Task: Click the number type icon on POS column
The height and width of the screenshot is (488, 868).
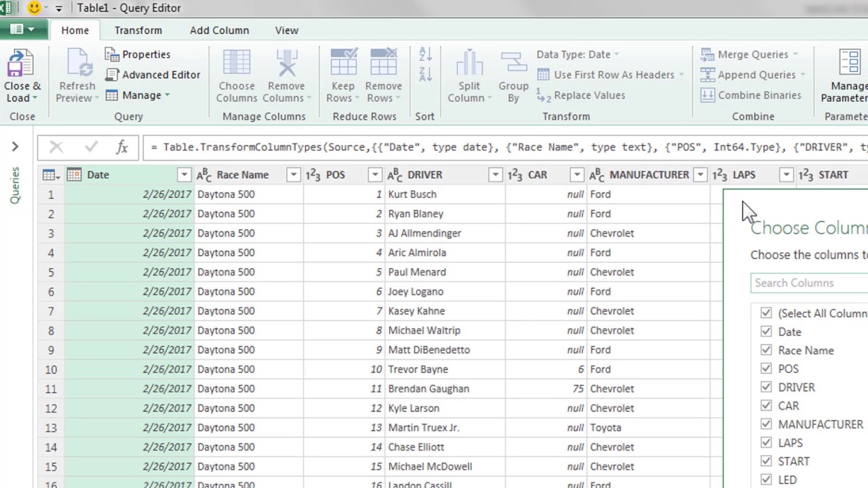Action: 313,175
